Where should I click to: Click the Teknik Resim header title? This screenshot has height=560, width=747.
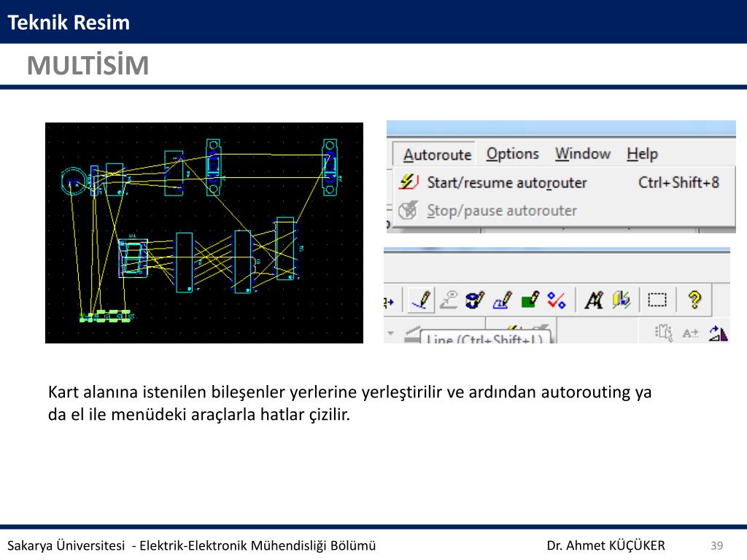coord(69,23)
